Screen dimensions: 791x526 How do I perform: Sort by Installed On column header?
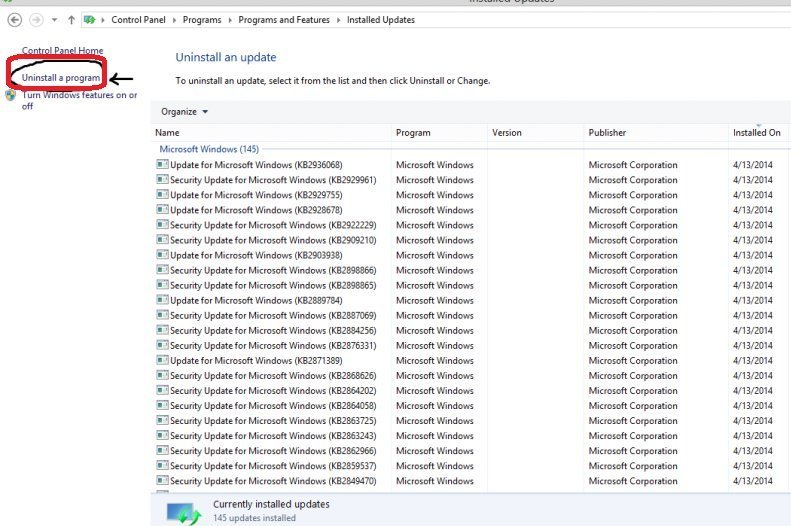[756, 133]
